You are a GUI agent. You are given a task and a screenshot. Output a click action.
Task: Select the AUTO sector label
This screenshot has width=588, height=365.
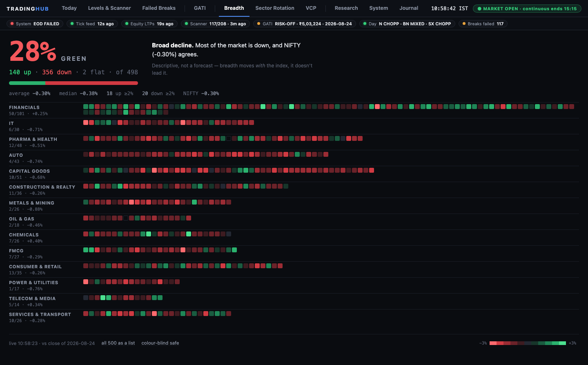point(16,155)
